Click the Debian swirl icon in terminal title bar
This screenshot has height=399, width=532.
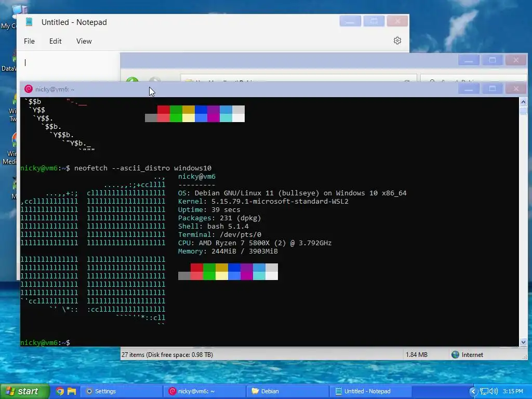click(29, 89)
